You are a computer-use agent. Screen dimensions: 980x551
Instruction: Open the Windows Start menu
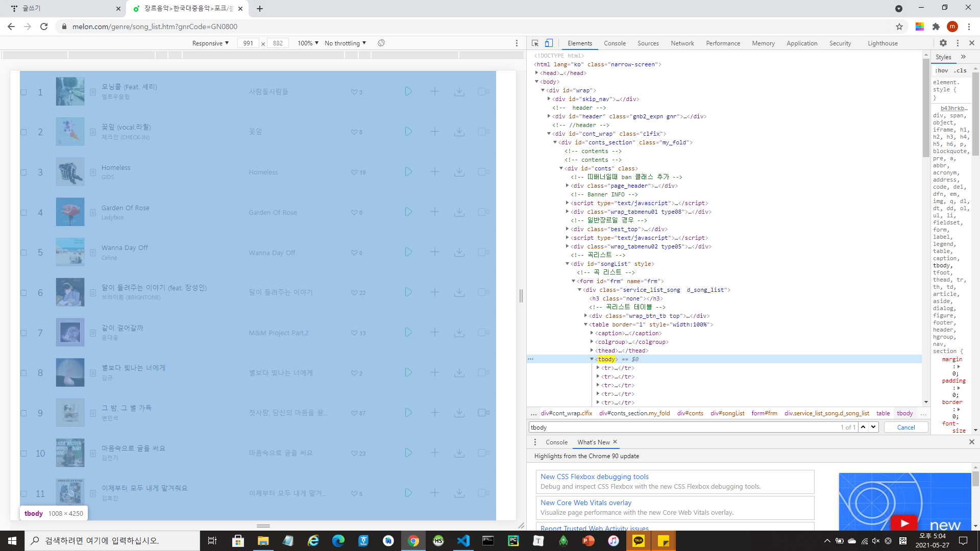(x=12, y=541)
